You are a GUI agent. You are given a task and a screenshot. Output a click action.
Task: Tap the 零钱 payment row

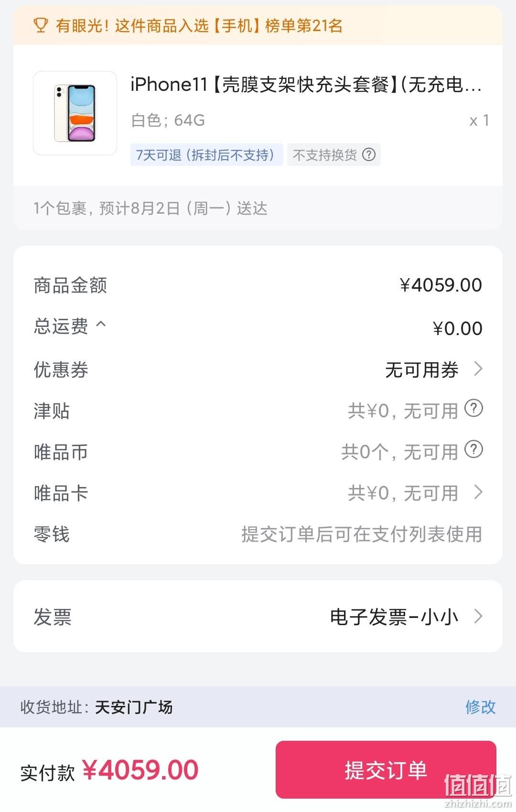pyautogui.click(x=258, y=534)
